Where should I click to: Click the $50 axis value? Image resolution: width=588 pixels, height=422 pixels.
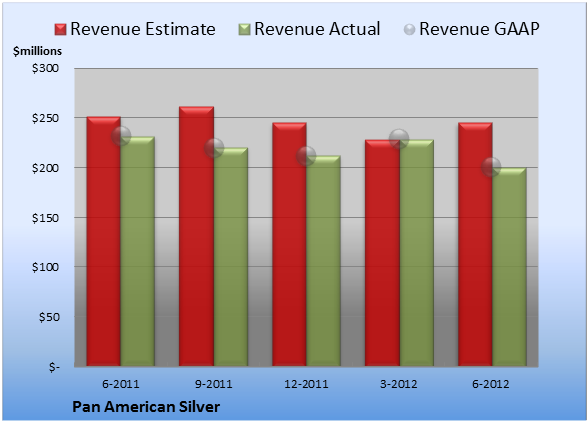coord(49,317)
